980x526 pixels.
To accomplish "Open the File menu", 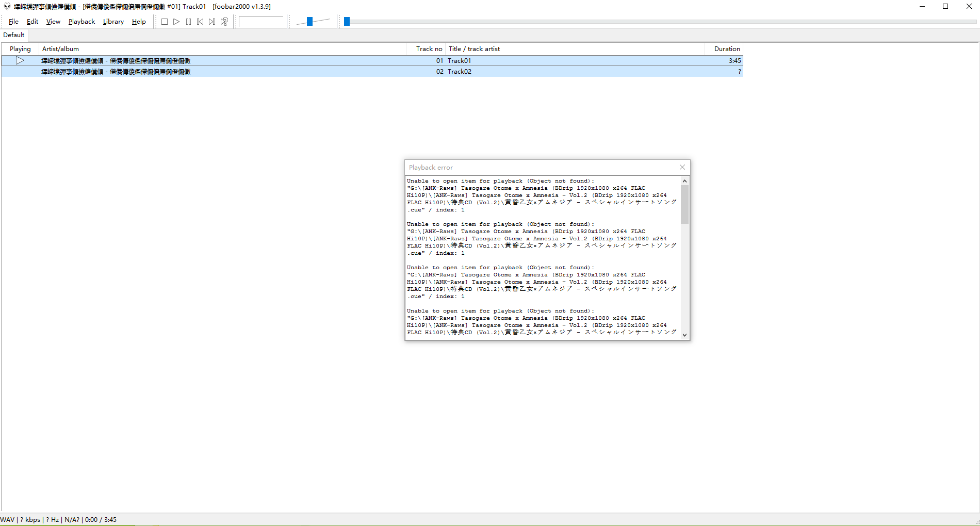I will pos(13,22).
